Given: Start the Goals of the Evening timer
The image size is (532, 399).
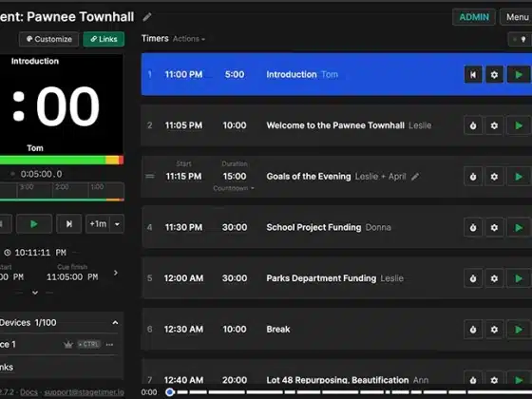Looking at the screenshot, I should 519,177.
